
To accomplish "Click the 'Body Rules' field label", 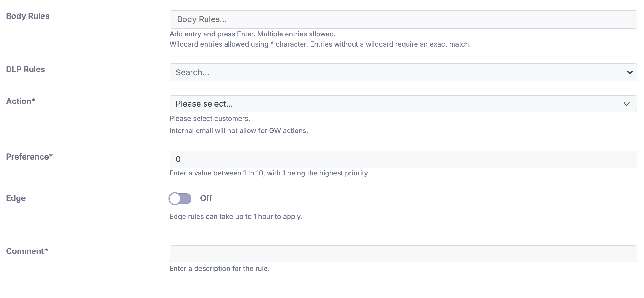I will pyautogui.click(x=28, y=16).
